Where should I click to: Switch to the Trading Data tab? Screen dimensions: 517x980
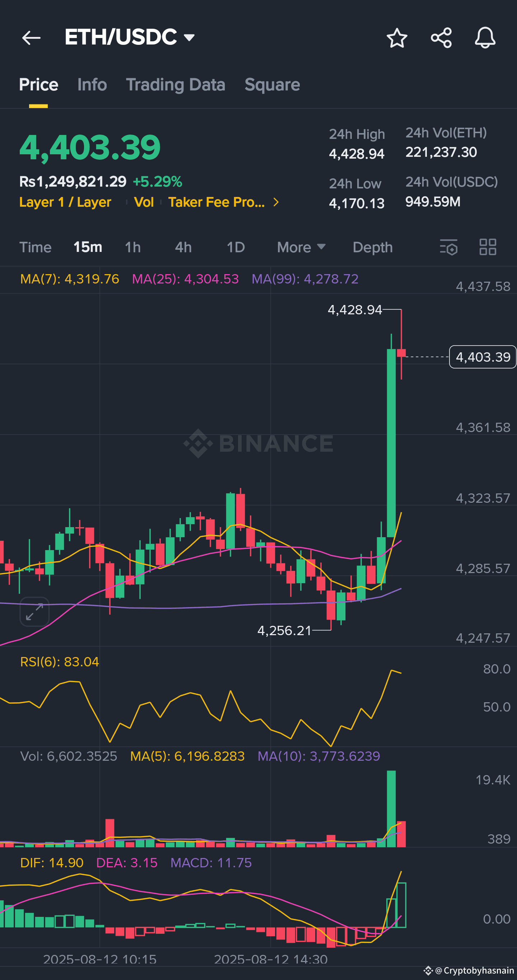176,84
